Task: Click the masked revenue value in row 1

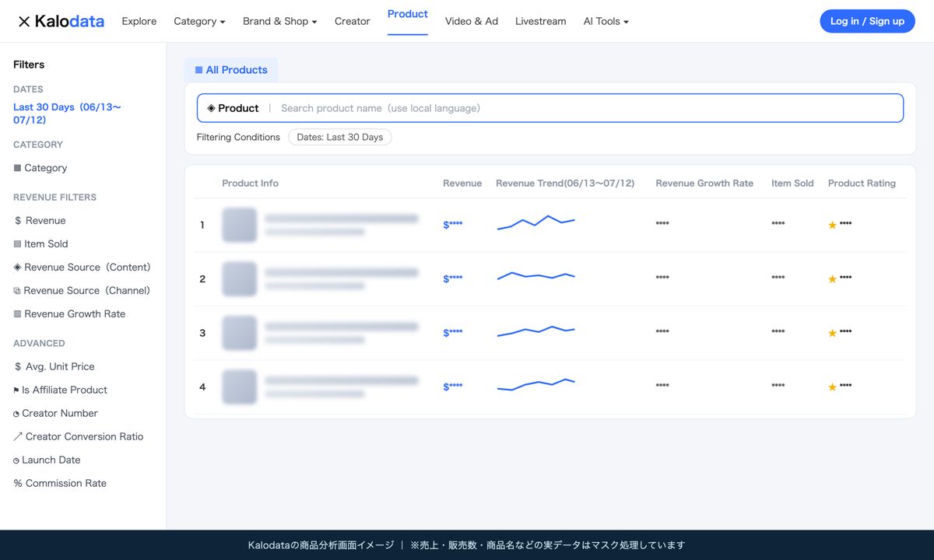Action: coord(453,225)
